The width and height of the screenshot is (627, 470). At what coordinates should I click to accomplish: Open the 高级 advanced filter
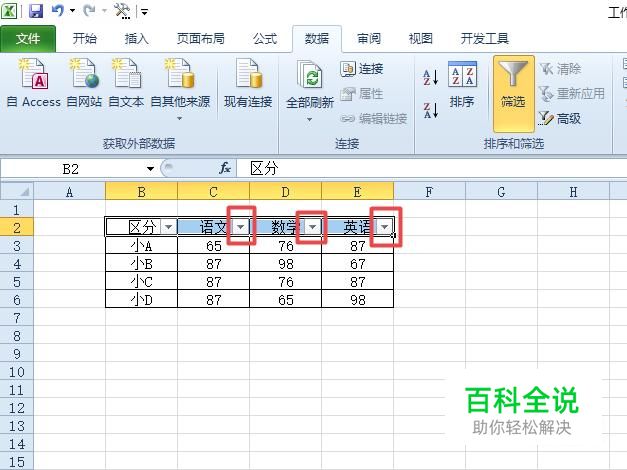560,118
